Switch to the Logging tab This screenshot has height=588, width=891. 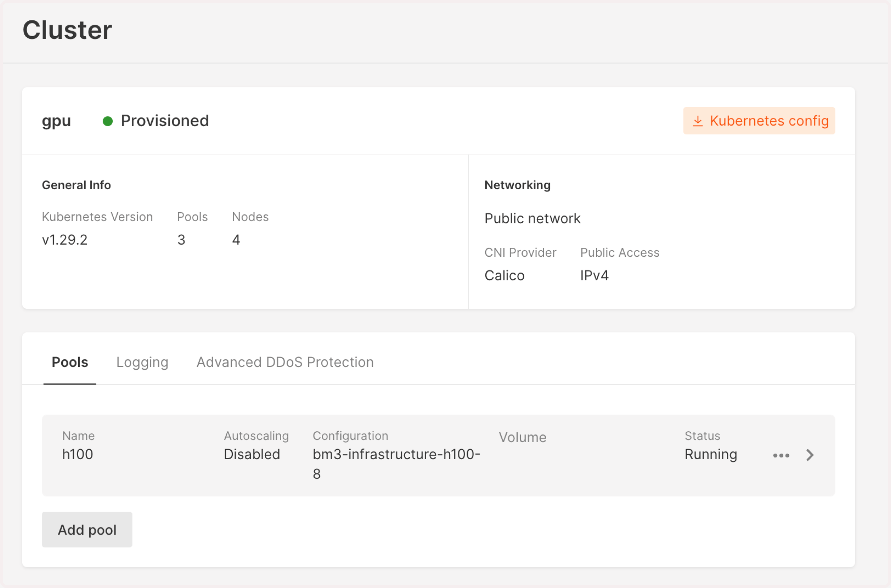142,362
